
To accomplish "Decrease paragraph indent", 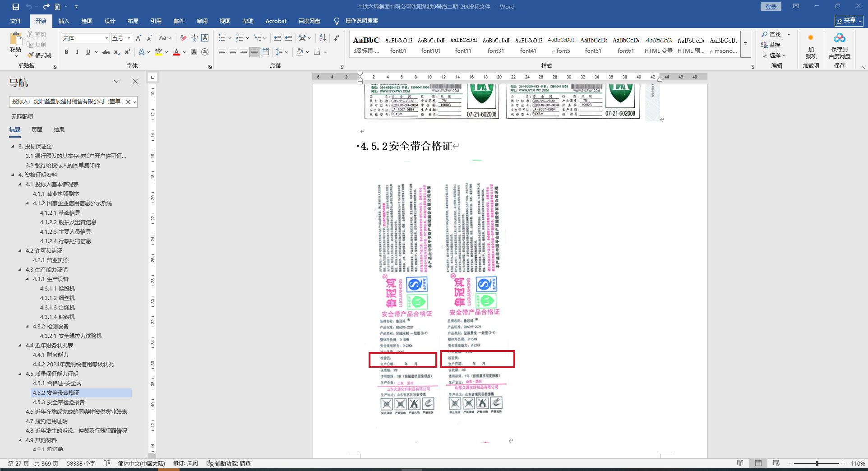I will [277, 38].
